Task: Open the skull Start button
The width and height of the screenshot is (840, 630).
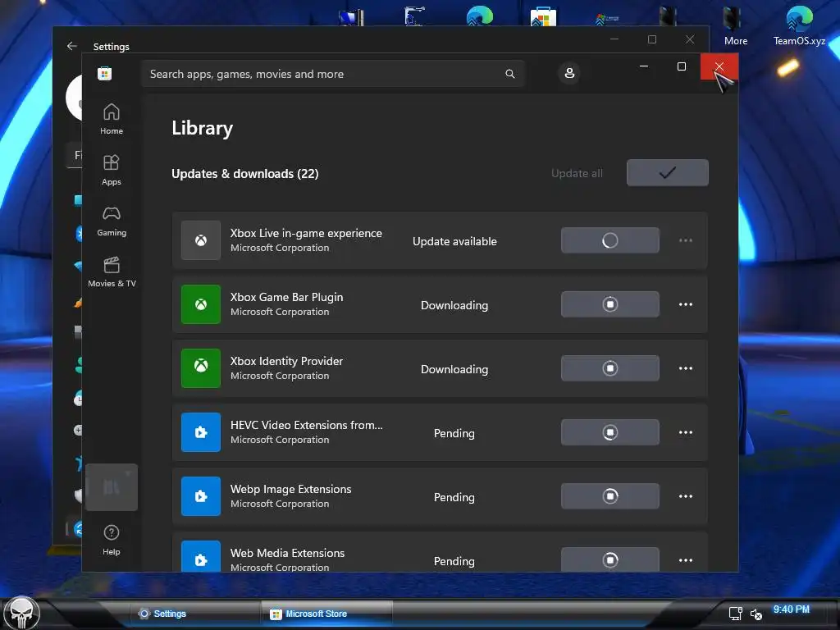Action: pyautogui.click(x=21, y=613)
